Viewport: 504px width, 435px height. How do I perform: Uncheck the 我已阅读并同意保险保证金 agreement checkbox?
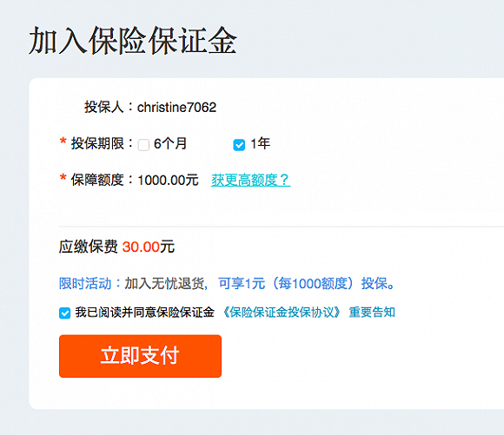click(x=64, y=313)
